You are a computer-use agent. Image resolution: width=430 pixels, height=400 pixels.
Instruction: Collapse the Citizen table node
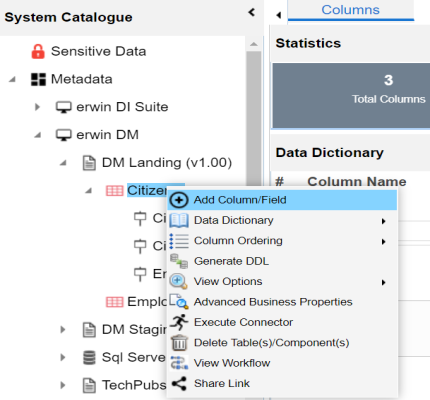(x=88, y=191)
